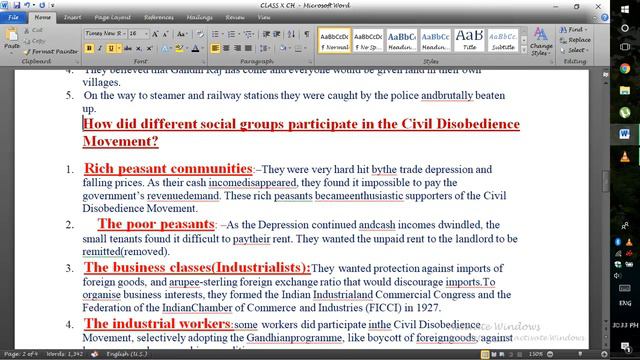Click the Decrease Indent icon

tap(267, 34)
